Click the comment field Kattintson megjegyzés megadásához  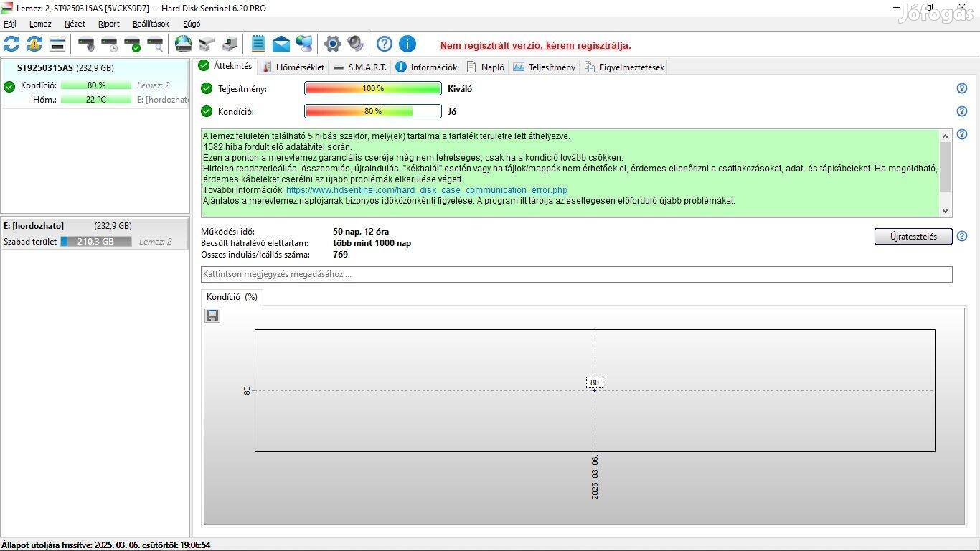[x=576, y=274]
